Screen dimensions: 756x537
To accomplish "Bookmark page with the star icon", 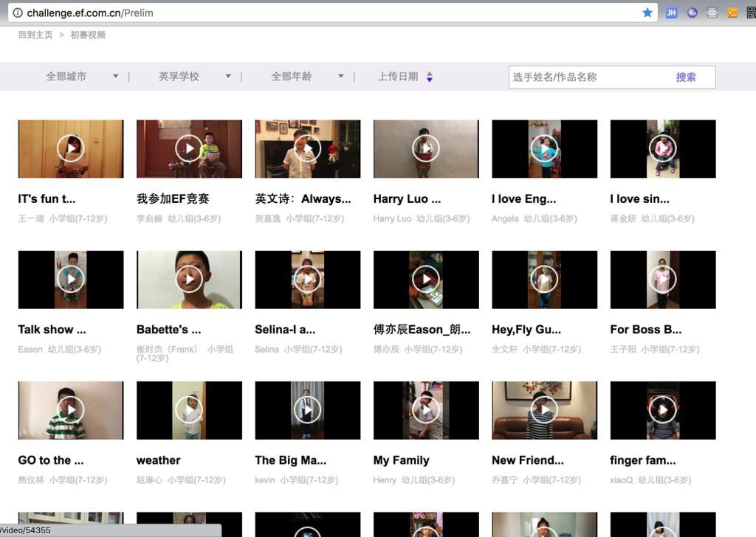I will [x=647, y=13].
